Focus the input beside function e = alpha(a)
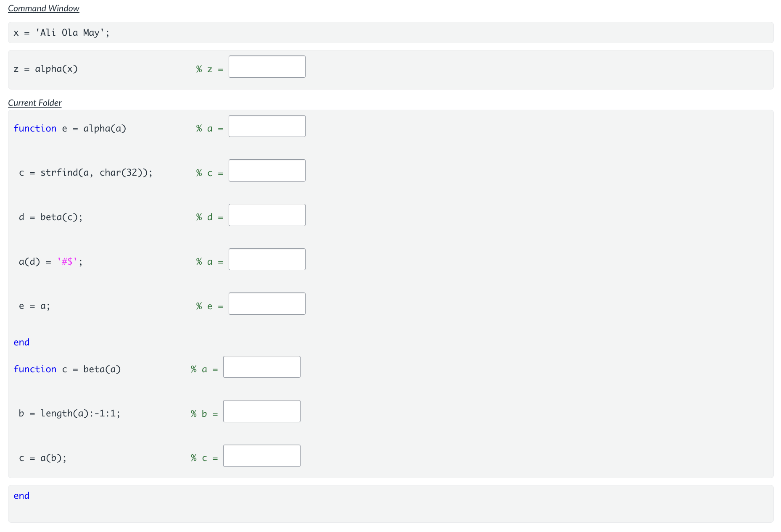Screen dimensions: 781x532 [x=267, y=126]
